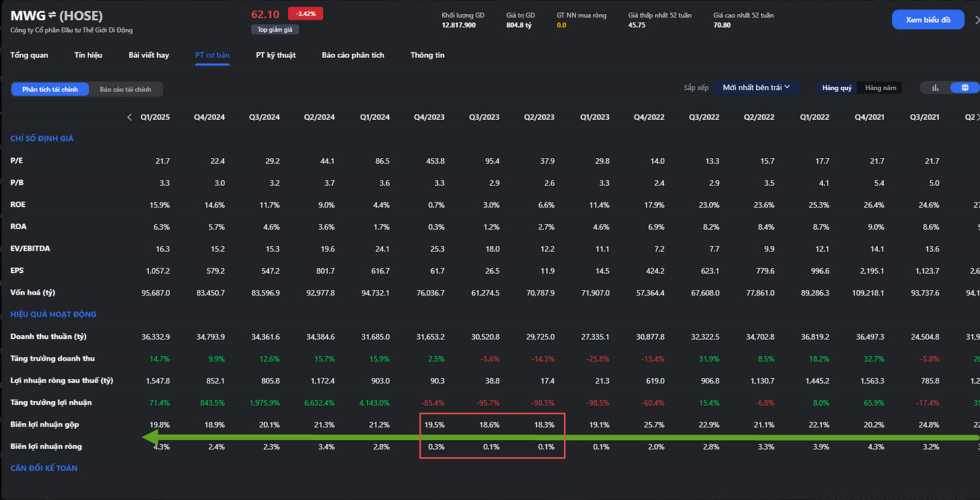Expand CHỈ SỐ ĐỊNH GIÁ section
Screen dimensions: 980x500
[42, 139]
